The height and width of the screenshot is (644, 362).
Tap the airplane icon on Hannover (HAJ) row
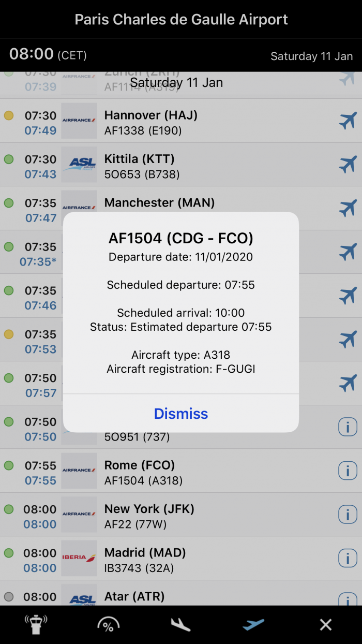click(348, 121)
